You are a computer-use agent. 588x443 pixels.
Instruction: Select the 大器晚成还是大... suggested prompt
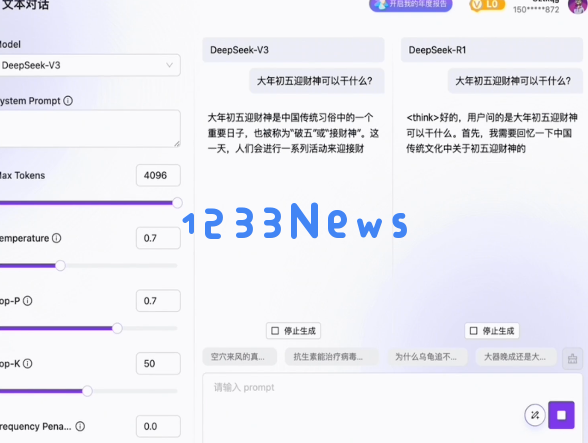tap(516, 357)
